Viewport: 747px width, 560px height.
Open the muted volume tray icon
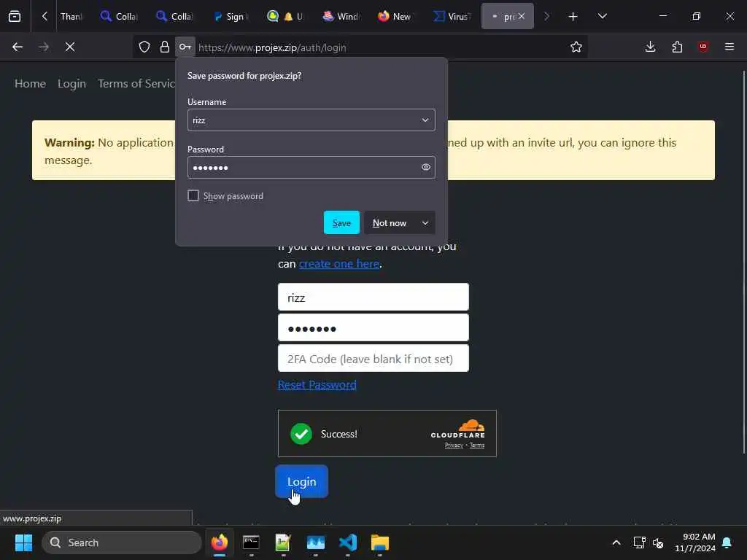(x=658, y=542)
